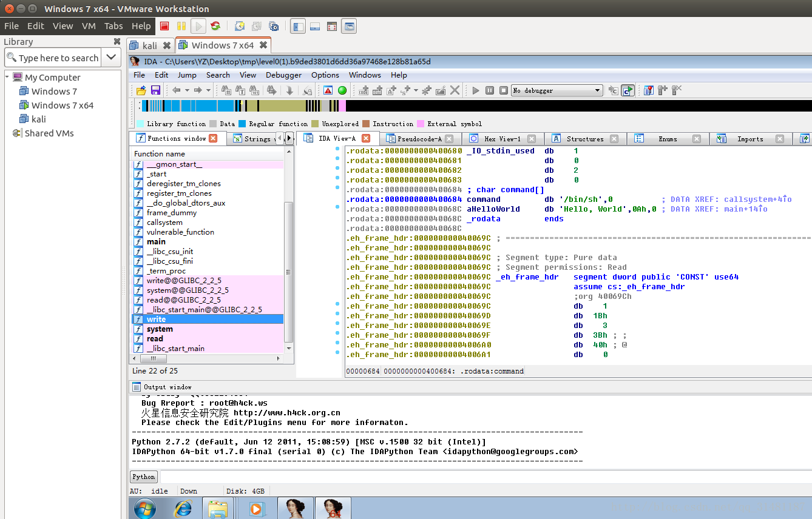Toggle VMware unity mode
The height and width of the screenshot is (519, 812).
click(x=349, y=26)
